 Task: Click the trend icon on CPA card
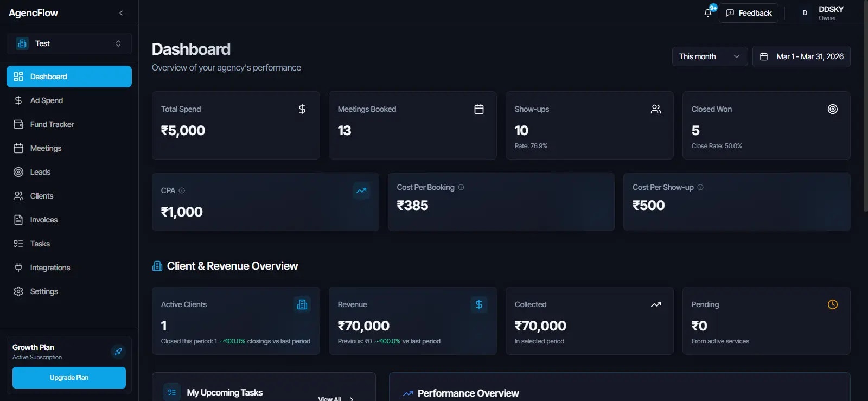point(361,190)
